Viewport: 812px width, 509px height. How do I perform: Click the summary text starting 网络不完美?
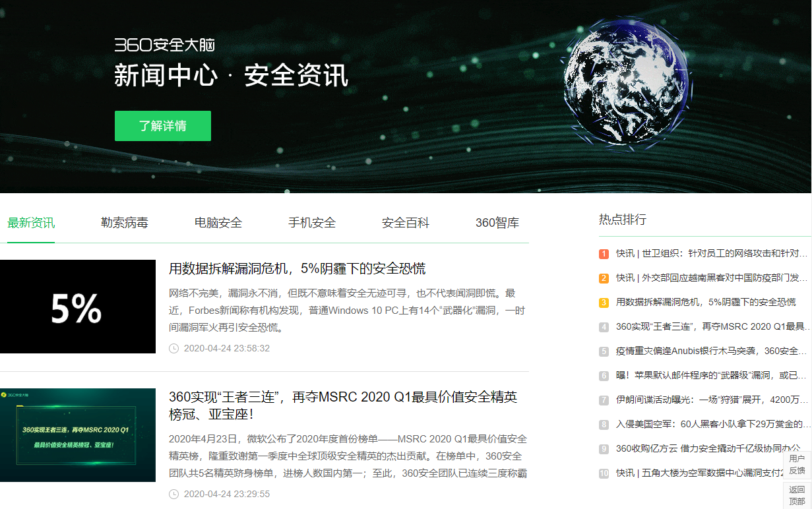347,310
